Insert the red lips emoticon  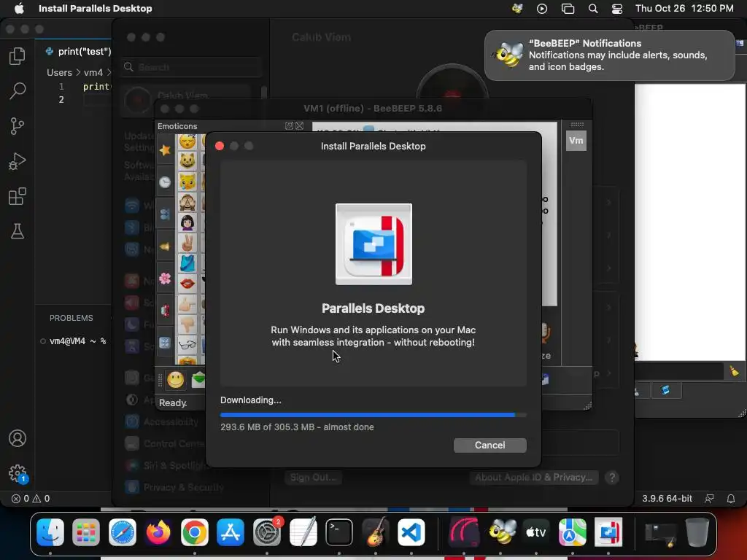coord(187,284)
